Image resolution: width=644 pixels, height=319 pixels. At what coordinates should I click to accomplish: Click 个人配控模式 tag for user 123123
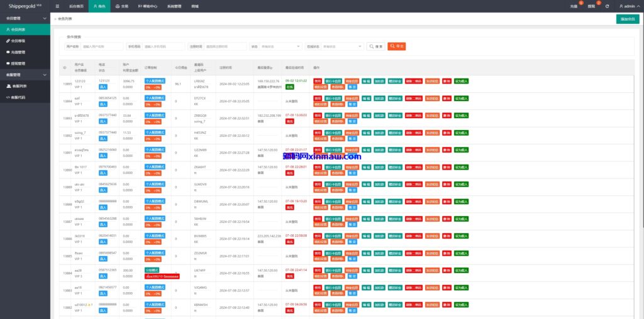pyautogui.click(x=155, y=81)
